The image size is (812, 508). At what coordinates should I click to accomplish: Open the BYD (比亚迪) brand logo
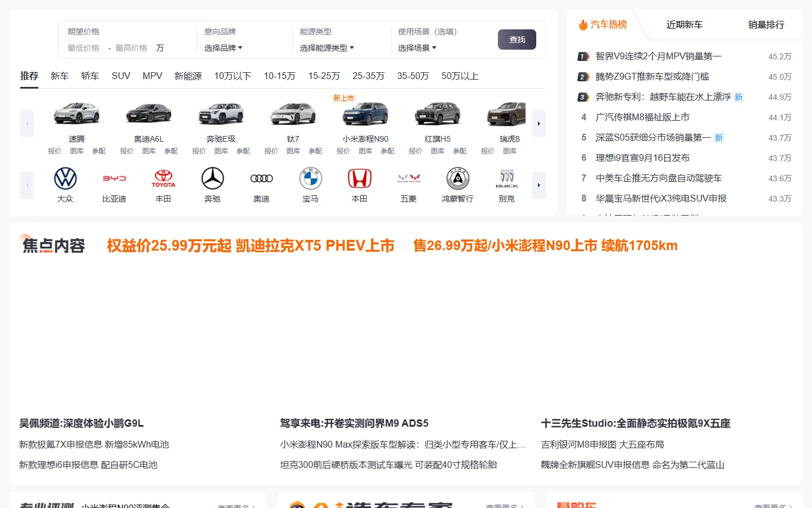coord(114,179)
